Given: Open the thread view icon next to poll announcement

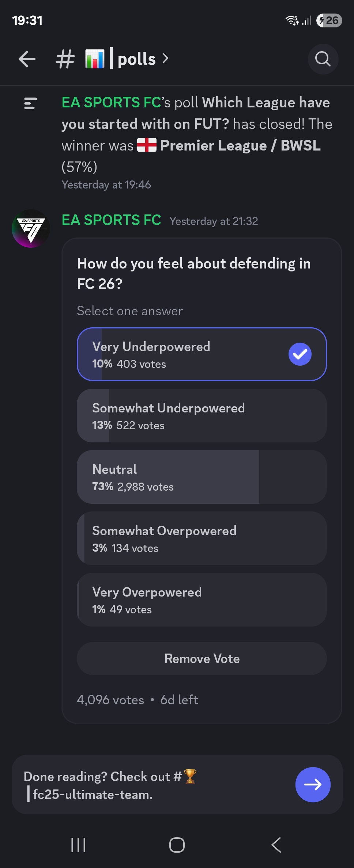Looking at the screenshot, I should point(30,103).
